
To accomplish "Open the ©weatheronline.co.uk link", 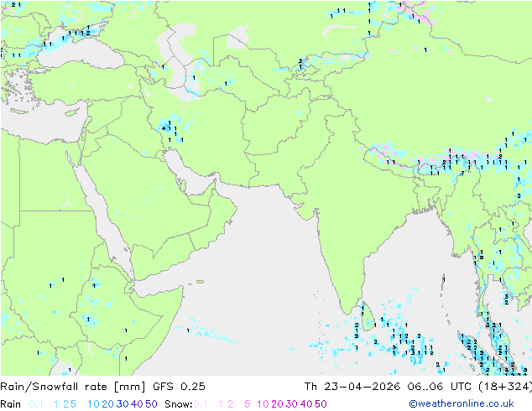I will [x=462, y=403].
